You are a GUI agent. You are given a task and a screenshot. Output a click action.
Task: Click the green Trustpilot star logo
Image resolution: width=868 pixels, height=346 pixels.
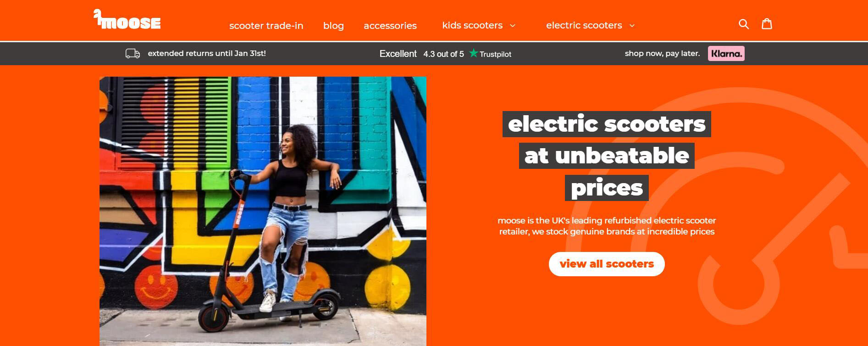473,53
